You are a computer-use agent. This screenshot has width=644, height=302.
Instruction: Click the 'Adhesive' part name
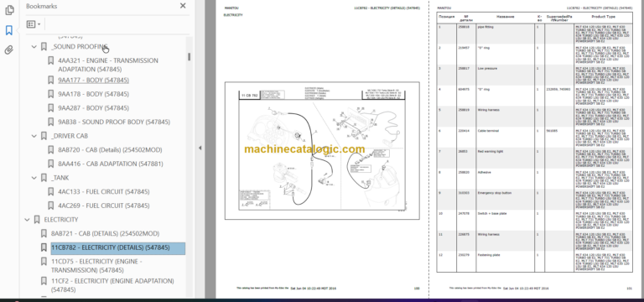pos(484,173)
